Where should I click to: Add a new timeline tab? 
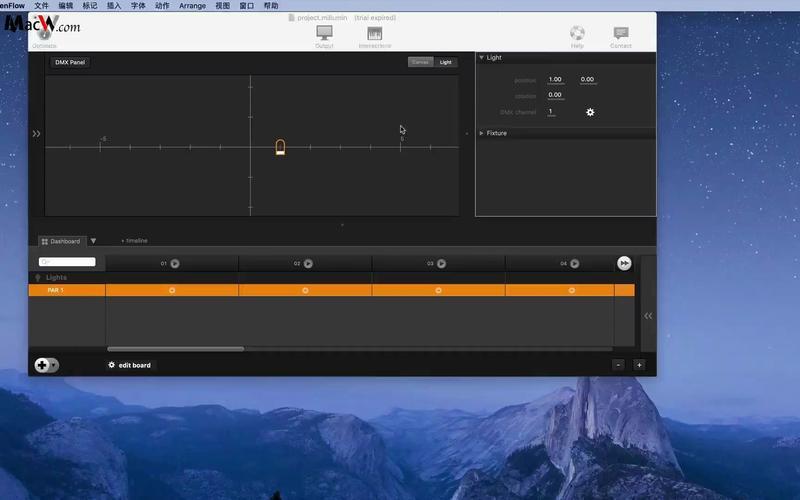(134, 241)
